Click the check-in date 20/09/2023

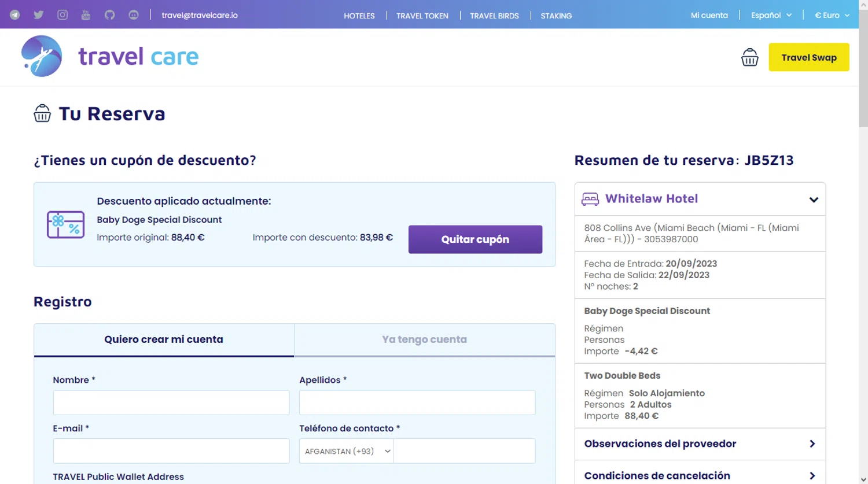691,264
